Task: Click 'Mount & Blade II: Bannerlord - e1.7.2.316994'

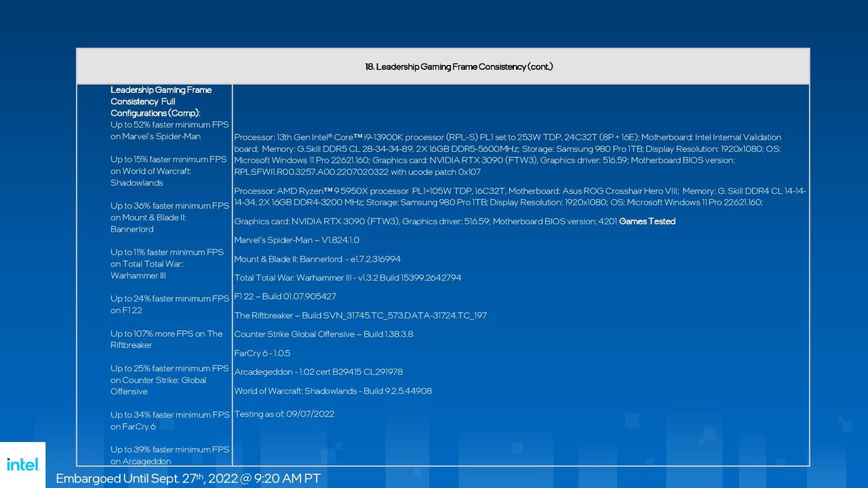Action: tap(317, 259)
